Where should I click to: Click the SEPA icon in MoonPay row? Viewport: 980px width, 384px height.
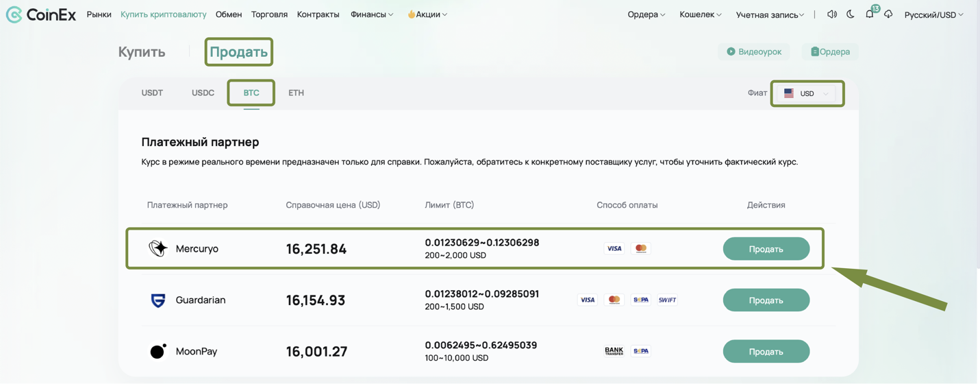(641, 351)
